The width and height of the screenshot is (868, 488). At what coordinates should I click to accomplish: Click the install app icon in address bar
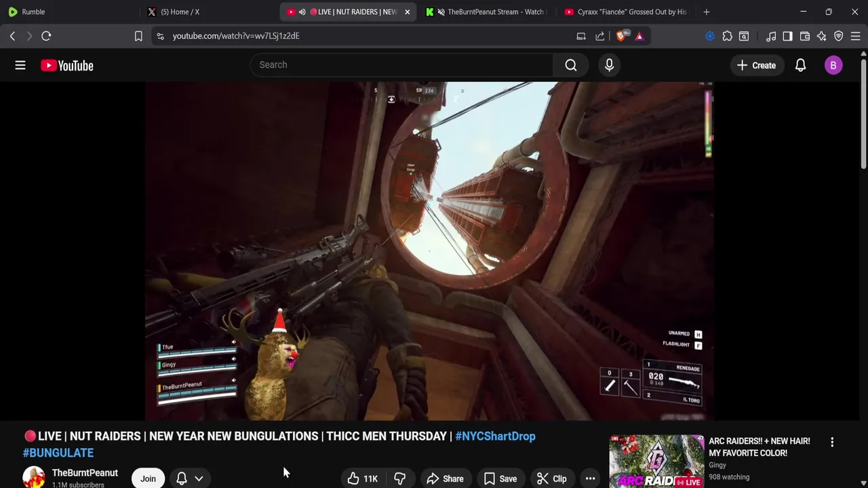click(x=581, y=36)
